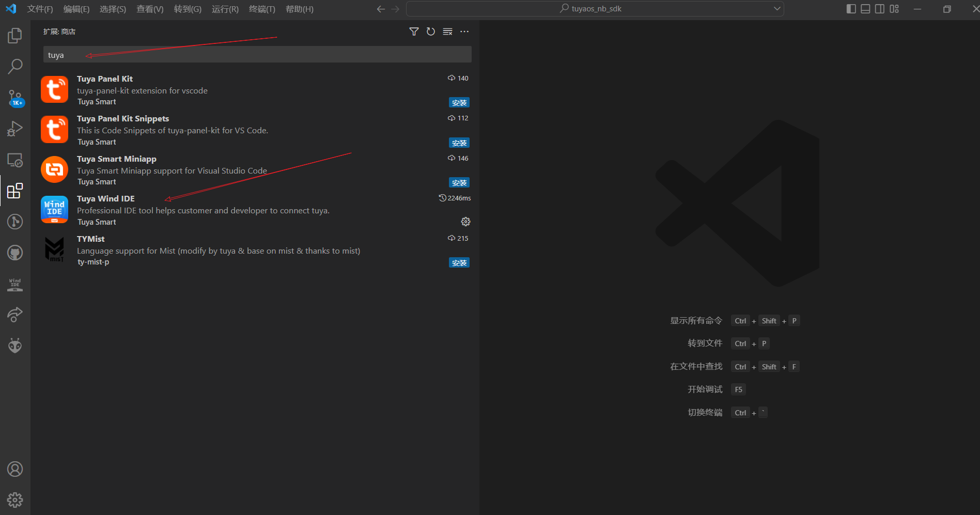
Task: Click the extension search field containing tuya
Action: (x=257, y=55)
